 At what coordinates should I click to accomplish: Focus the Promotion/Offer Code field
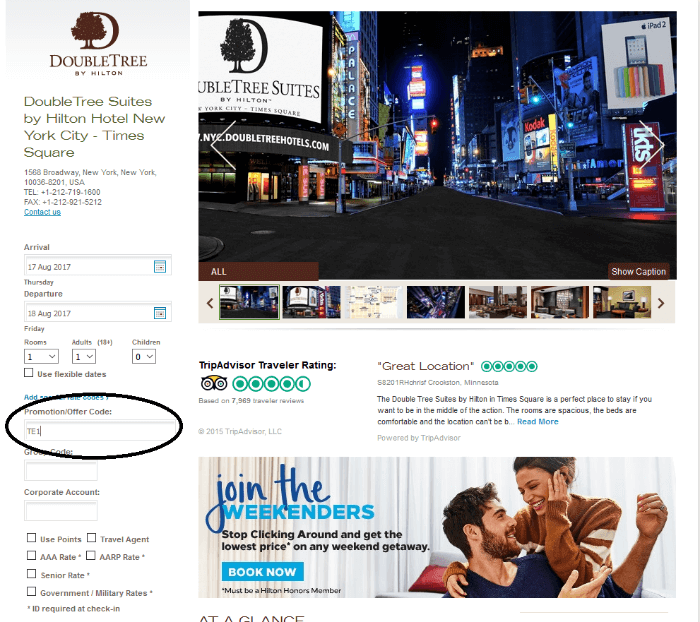pyautogui.click(x=100, y=430)
